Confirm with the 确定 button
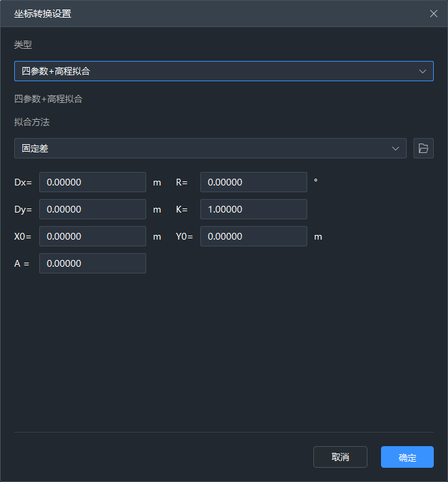 pyautogui.click(x=407, y=457)
